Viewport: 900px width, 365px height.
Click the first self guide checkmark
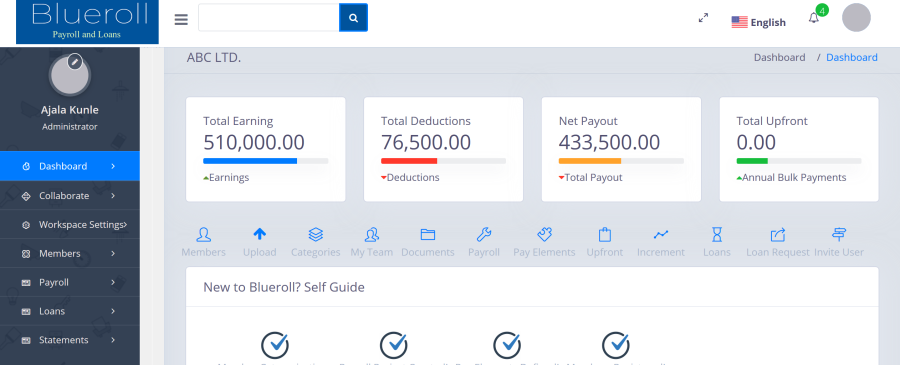[275, 345]
